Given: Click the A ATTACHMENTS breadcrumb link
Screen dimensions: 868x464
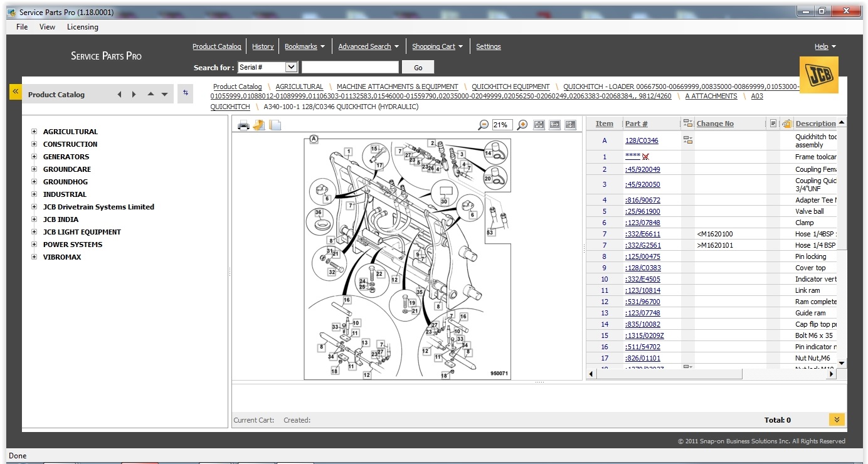Looking at the screenshot, I should coord(711,96).
